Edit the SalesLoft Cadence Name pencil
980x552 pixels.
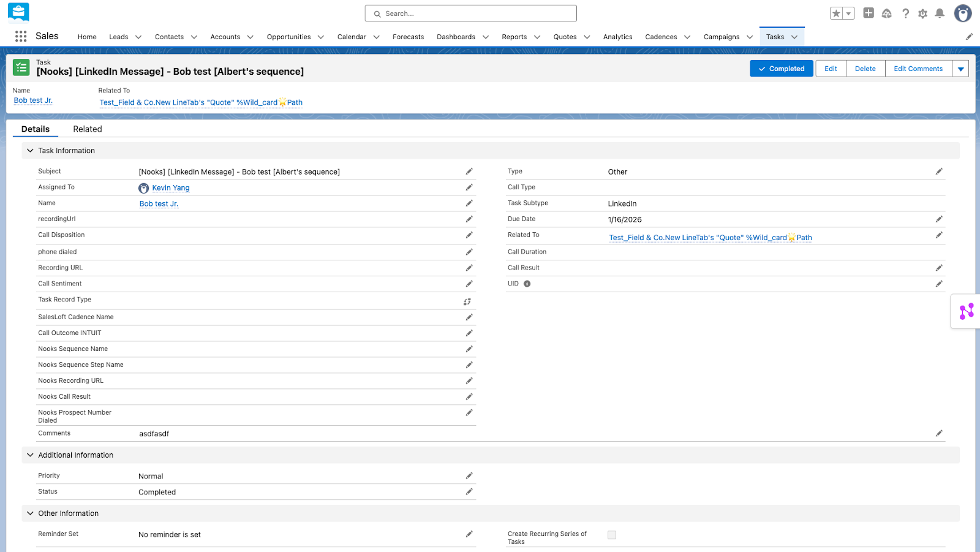coord(469,317)
